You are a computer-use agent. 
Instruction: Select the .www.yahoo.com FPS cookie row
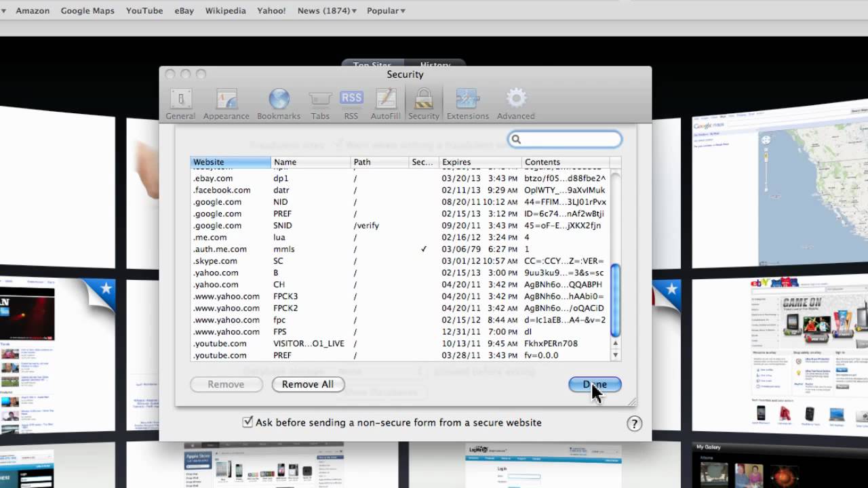tap(400, 331)
